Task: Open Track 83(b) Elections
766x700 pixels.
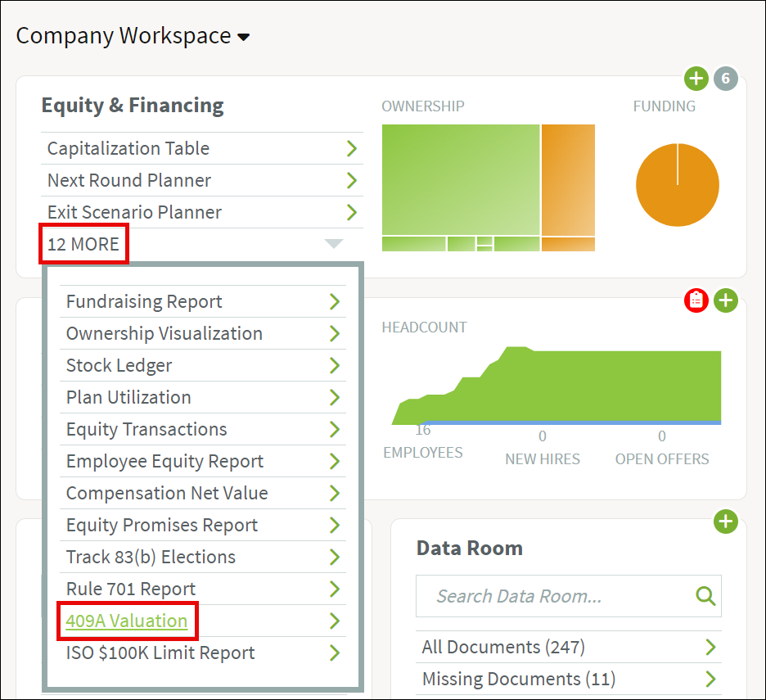Action: [x=151, y=557]
